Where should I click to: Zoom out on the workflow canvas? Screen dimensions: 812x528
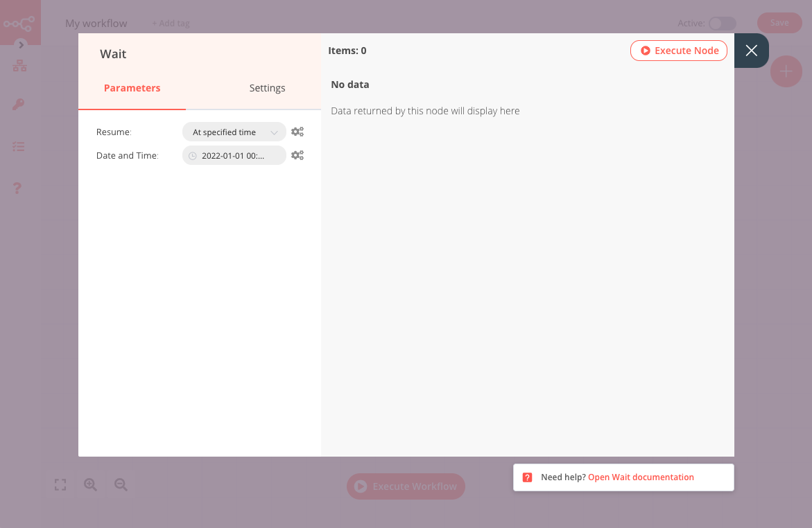coord(121,485)
